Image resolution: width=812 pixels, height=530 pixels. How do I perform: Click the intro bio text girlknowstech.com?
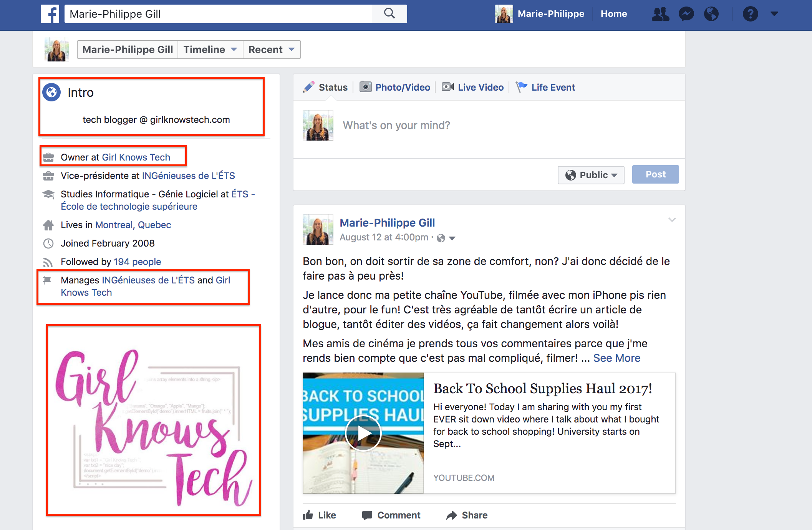(156, 120)
